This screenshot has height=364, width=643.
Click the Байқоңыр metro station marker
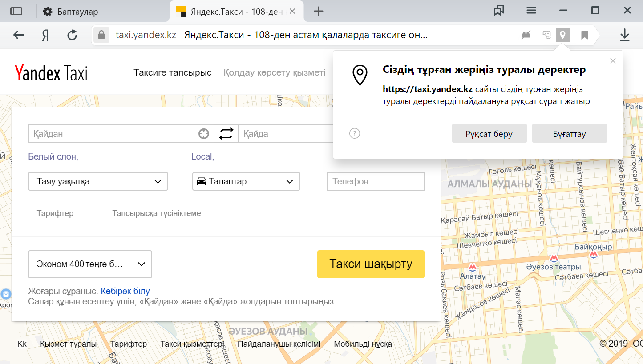click(x=593, y=255)
